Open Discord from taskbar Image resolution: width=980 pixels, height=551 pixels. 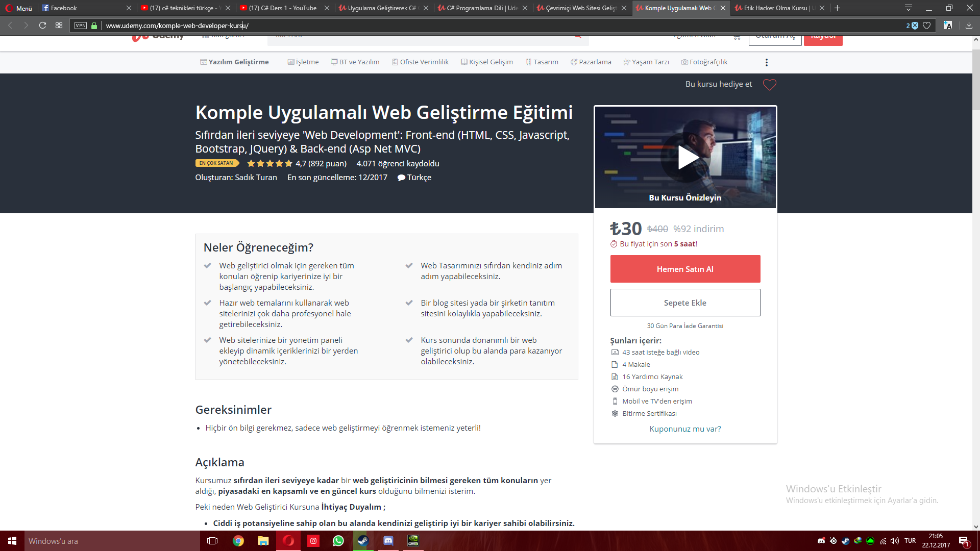pyautogui.click(x=388, y=541)
